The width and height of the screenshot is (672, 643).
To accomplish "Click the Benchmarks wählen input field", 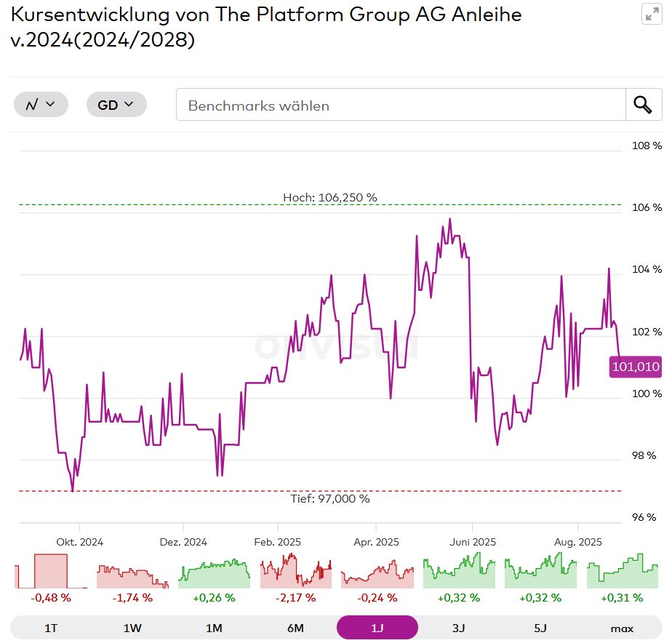I will coord(400,105).
